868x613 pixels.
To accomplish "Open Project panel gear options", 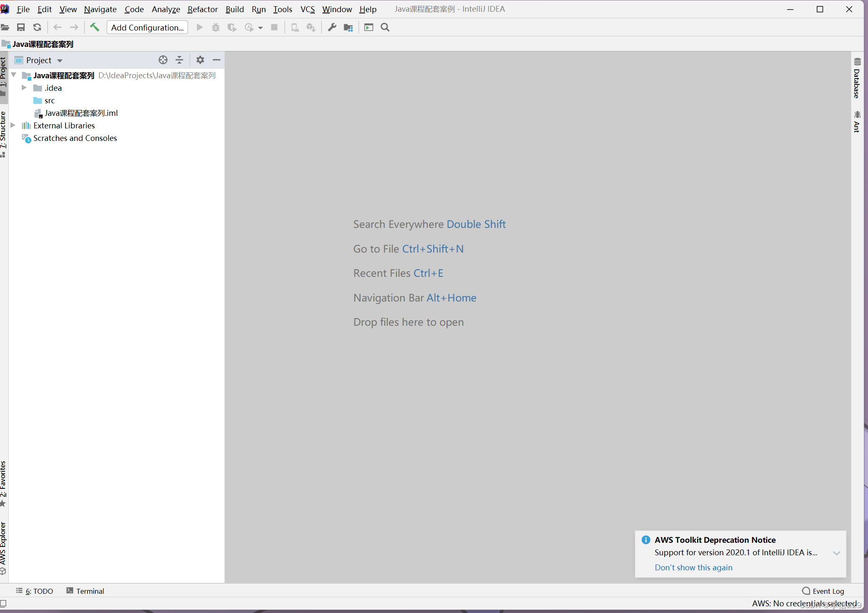I will [x=200, y=60].
